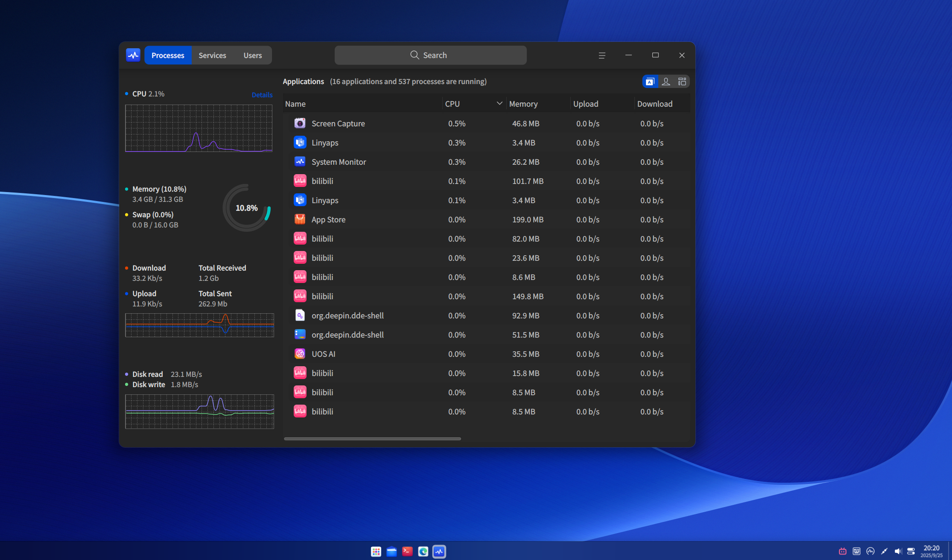Sort by Download column header
Screen dimensions: 952x560
click(662, 104)
